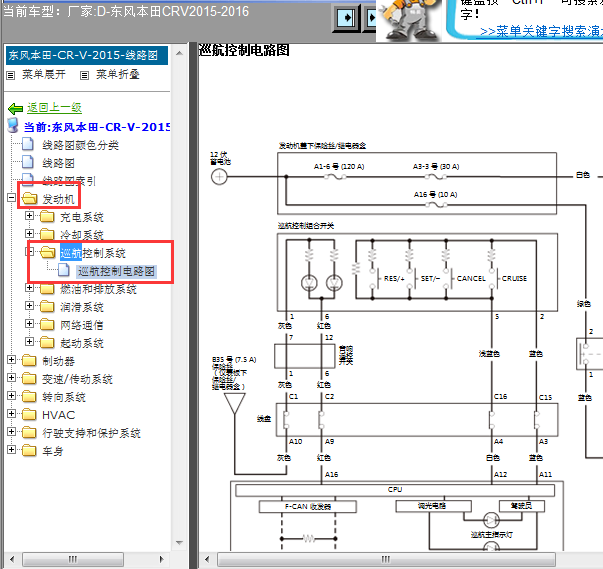The height and width of the screenshot is (569, 603).
Task: Click the page icon of 线路图颜色分类
Action: 28,144
